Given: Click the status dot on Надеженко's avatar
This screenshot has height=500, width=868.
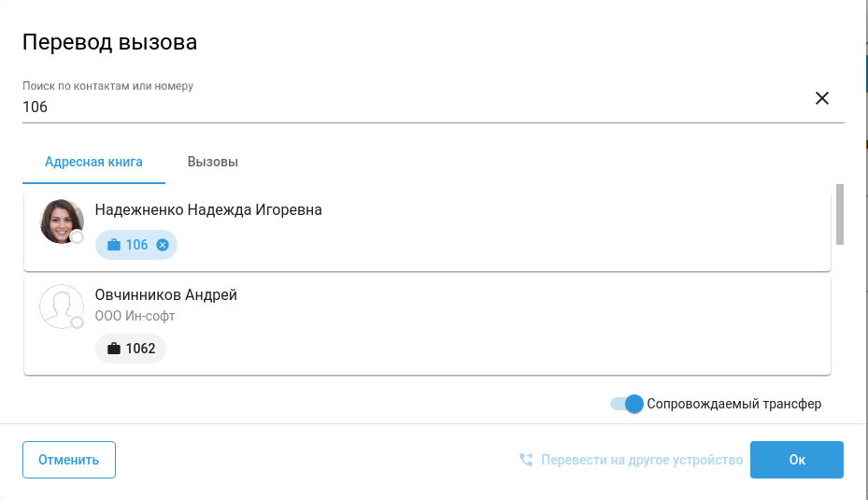Looking at the screenshot, I should tap(78, 237).
